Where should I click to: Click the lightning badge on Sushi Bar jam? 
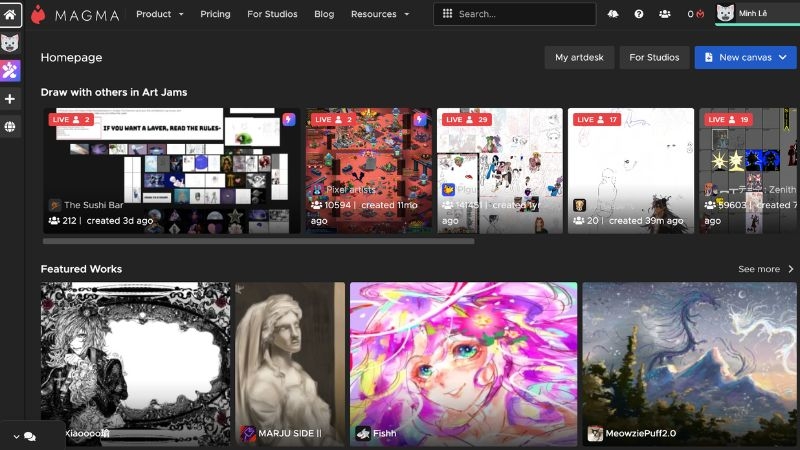(x=289, y=119)
